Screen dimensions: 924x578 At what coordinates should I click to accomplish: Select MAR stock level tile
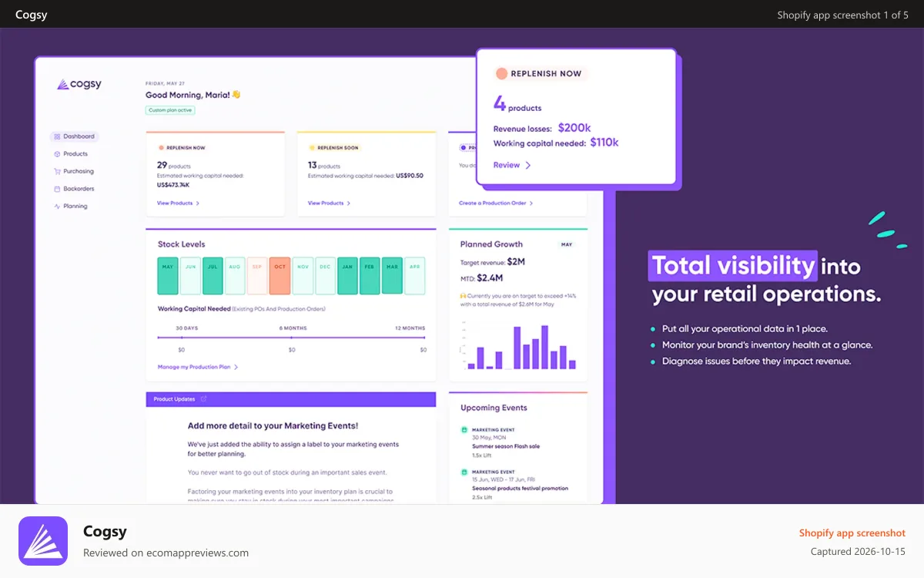pos(393,276)
